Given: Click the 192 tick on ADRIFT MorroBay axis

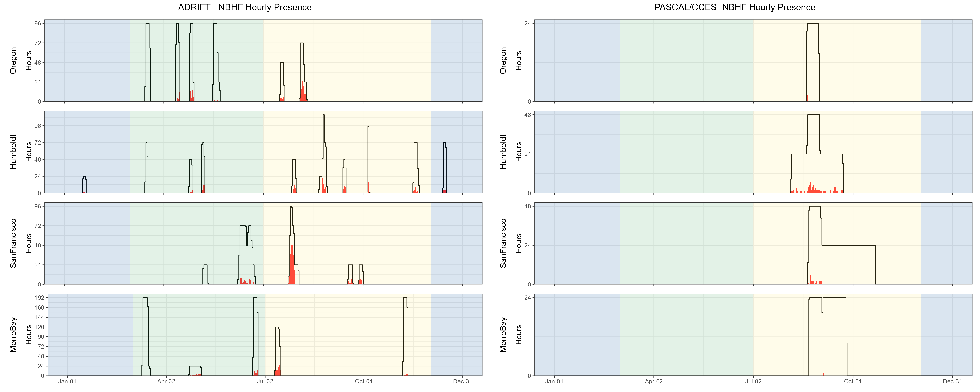Looking at the screenshot, I should (x=40, y=298).
